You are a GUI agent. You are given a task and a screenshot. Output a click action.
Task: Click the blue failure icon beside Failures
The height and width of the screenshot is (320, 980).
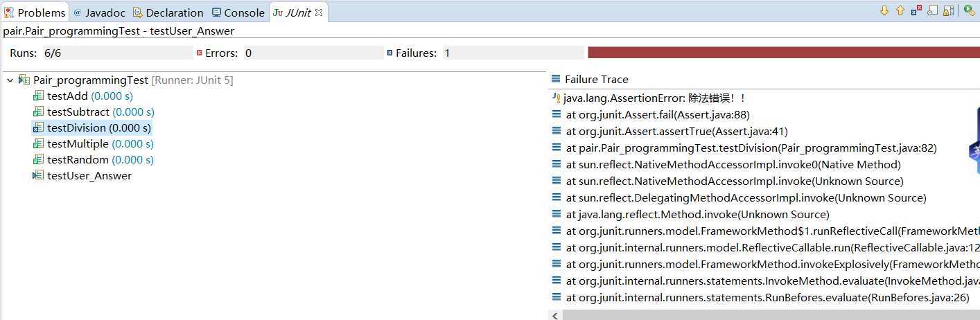[x=390, y=53]
